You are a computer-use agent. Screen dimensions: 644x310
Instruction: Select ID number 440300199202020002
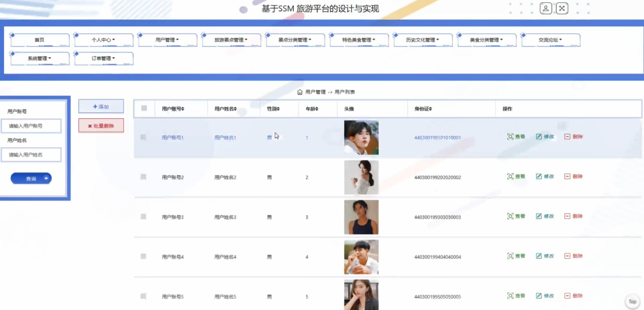click(437, 177)
